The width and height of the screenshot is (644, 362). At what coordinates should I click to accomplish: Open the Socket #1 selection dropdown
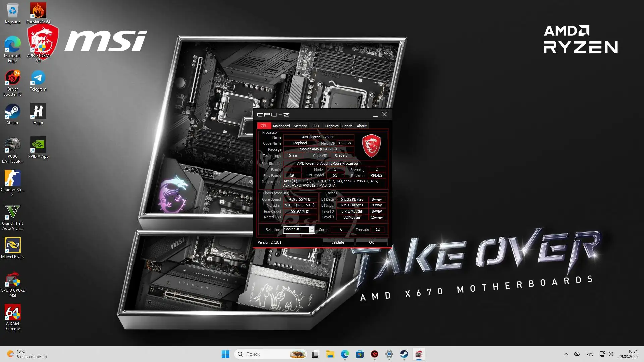312,229
